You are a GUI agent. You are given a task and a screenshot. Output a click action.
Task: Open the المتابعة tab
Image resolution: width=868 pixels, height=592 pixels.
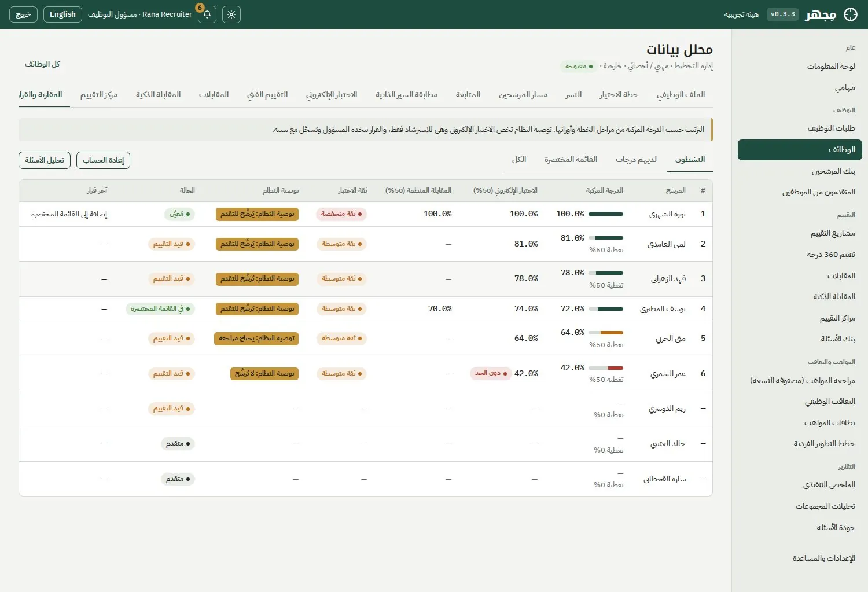coord(468,95)
